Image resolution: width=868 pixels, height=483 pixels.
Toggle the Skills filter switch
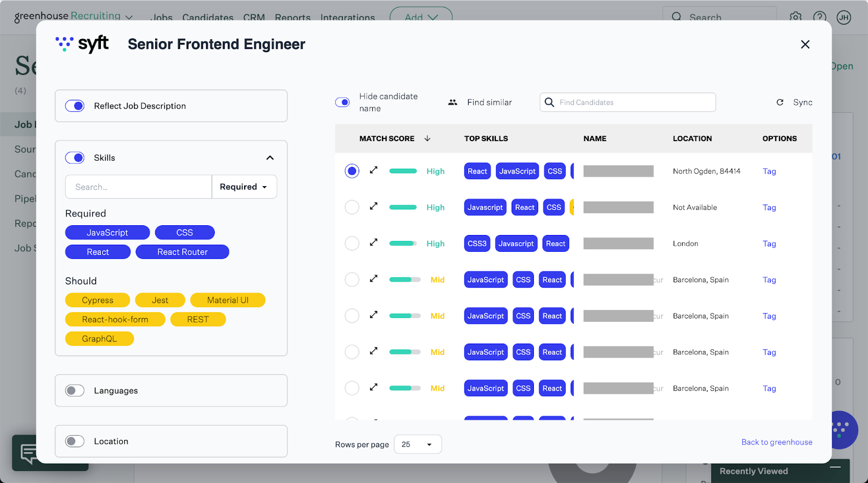pyautogui.click(x=75, y=158)
